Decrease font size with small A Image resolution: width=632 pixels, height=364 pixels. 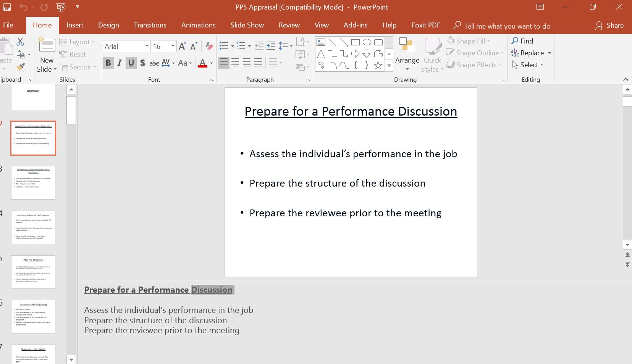(x=194, y=46)
